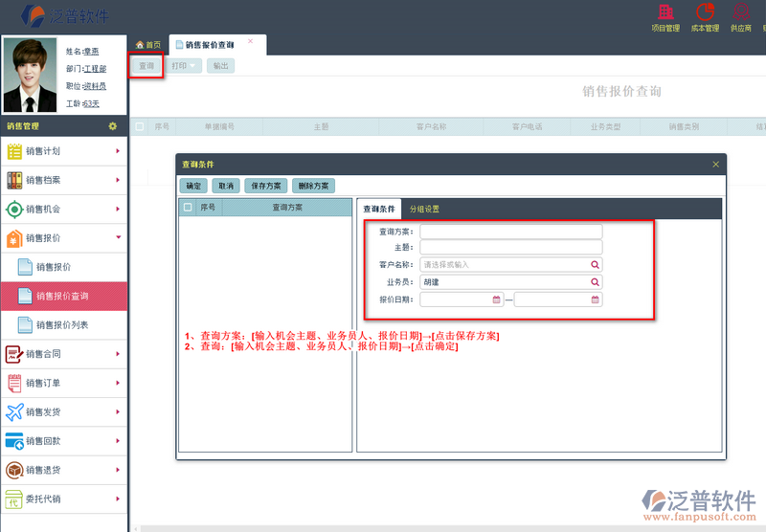The image size is (766, 532).
Task: Expand the 销售档案 menu arrow
Action: click(x=118, y=180)
